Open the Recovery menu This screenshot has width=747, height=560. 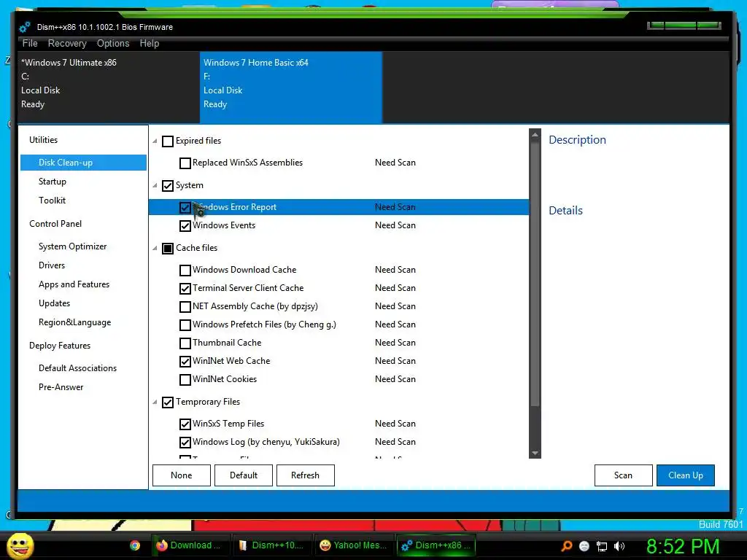[67, 43]
